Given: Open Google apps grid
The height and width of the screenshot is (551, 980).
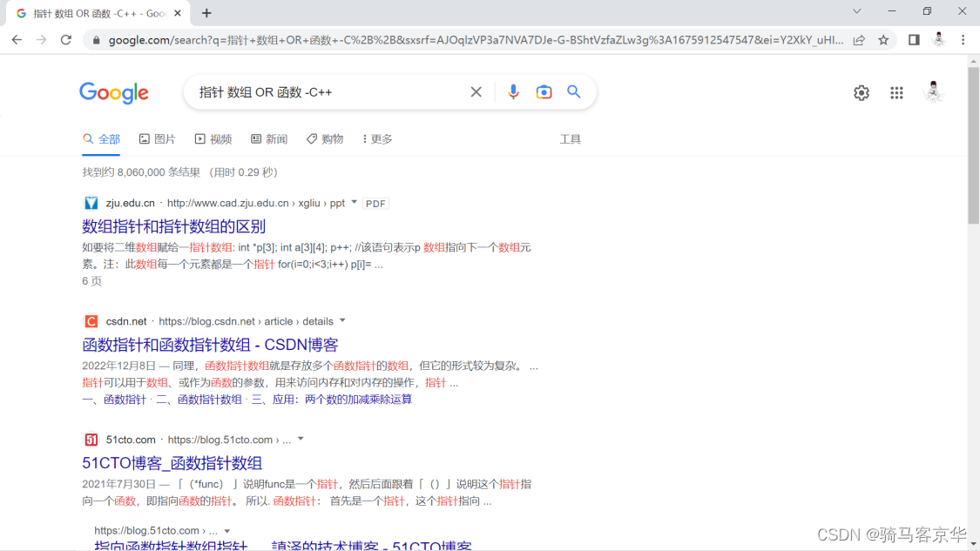Looking at the screenshot, I should (x=897, y=92).
